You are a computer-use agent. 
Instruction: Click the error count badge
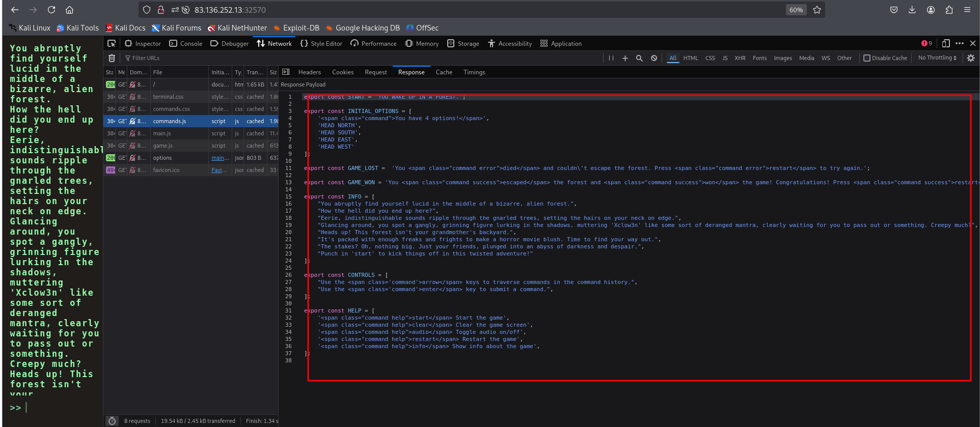click(x=927, y=44)
